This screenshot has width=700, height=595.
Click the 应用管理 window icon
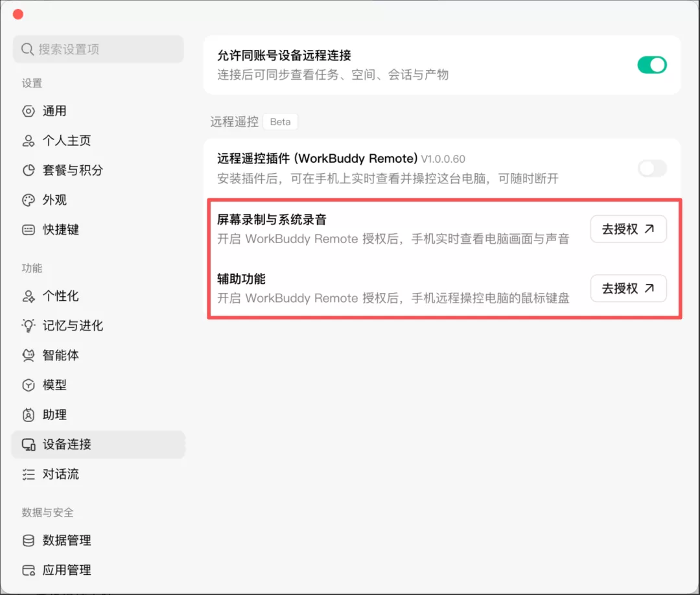[28, 570]
